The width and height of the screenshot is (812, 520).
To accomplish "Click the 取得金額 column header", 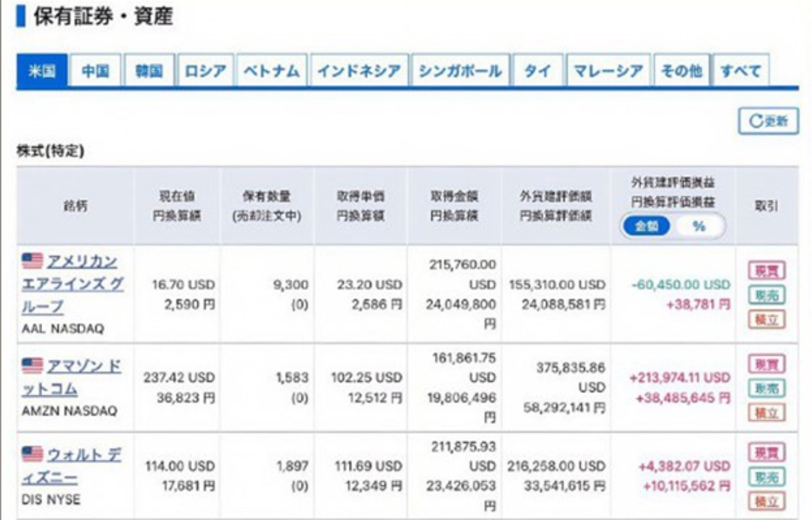I will tap(454, 206).
